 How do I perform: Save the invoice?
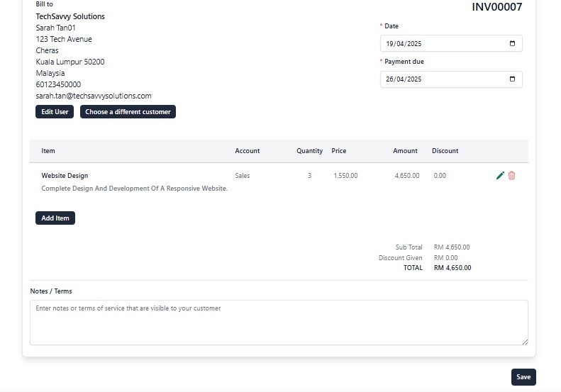[523, 377]
